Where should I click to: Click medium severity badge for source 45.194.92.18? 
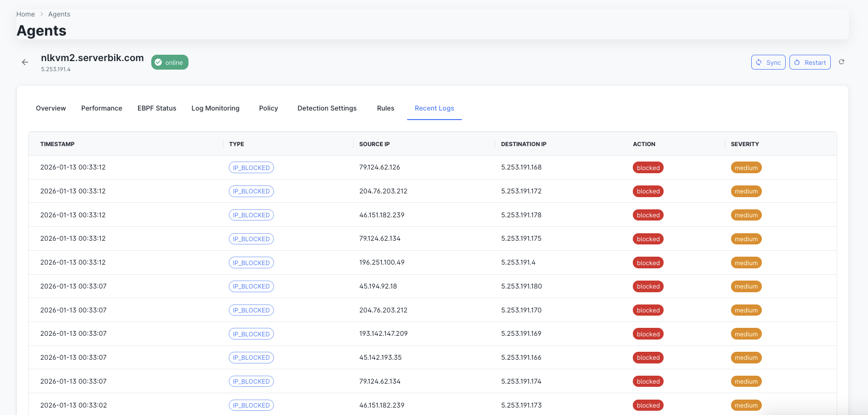tap(746, 286)
